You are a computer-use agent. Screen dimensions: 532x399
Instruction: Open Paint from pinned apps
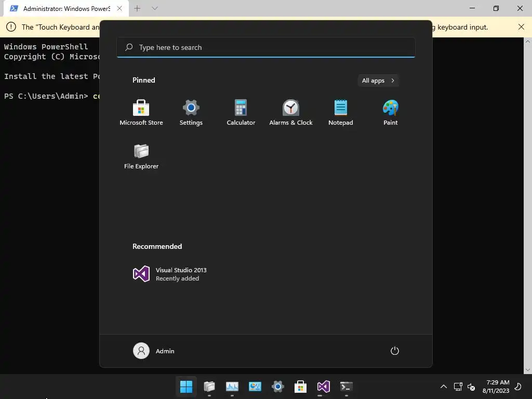tap(391, 113)
